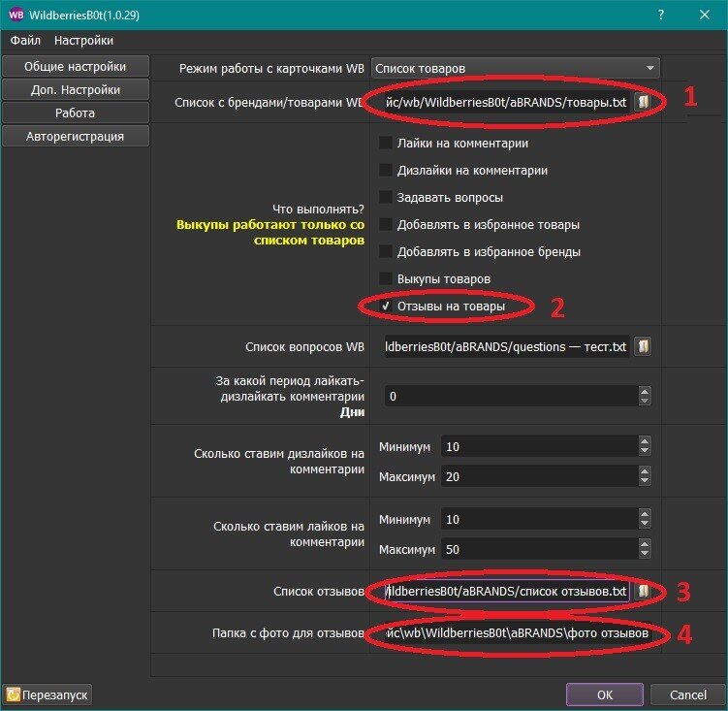Tick the 'Задавать вопросы' checkbox

tap(386, 197)
